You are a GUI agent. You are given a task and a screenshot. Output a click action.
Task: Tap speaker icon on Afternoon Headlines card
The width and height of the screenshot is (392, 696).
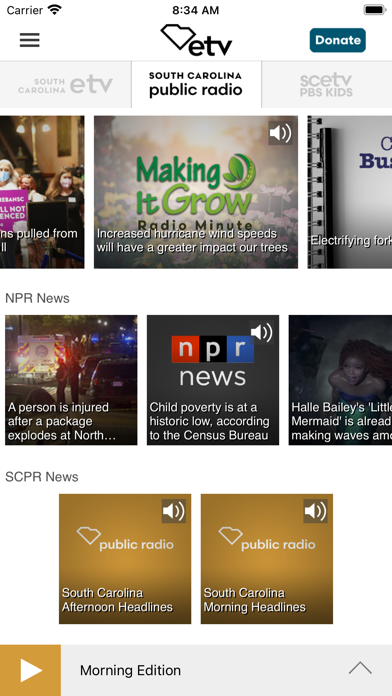coord(174,511)
